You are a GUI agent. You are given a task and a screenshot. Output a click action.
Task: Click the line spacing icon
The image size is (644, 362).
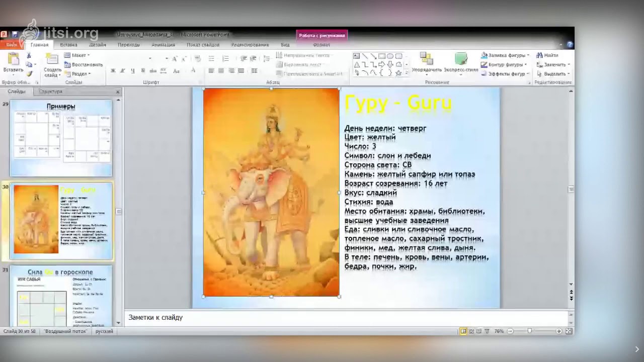coord(266,58)
